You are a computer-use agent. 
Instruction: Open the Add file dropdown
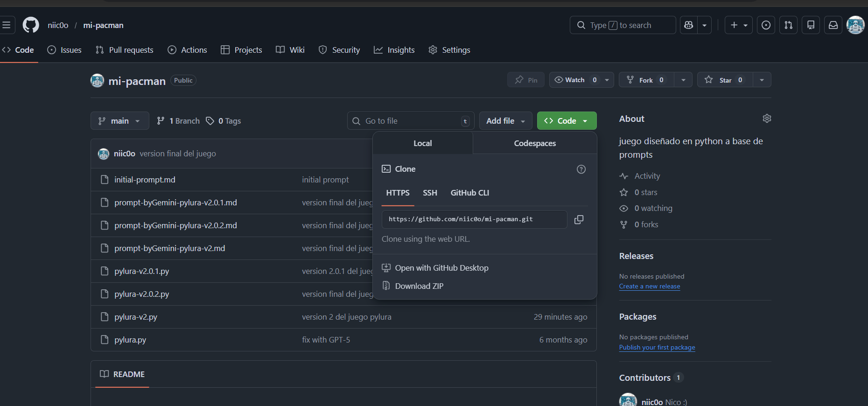pos(505,121)
